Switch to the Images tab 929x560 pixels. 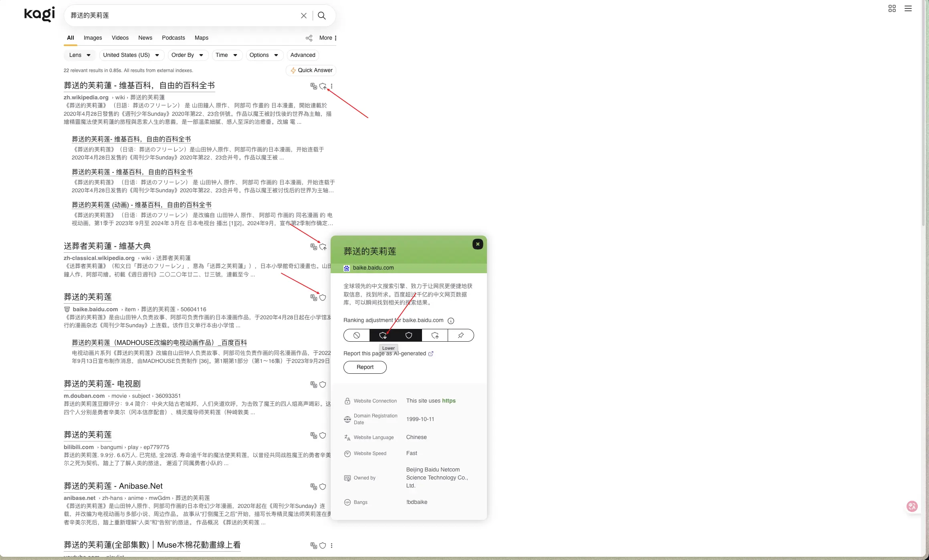(x=93, y=38)
